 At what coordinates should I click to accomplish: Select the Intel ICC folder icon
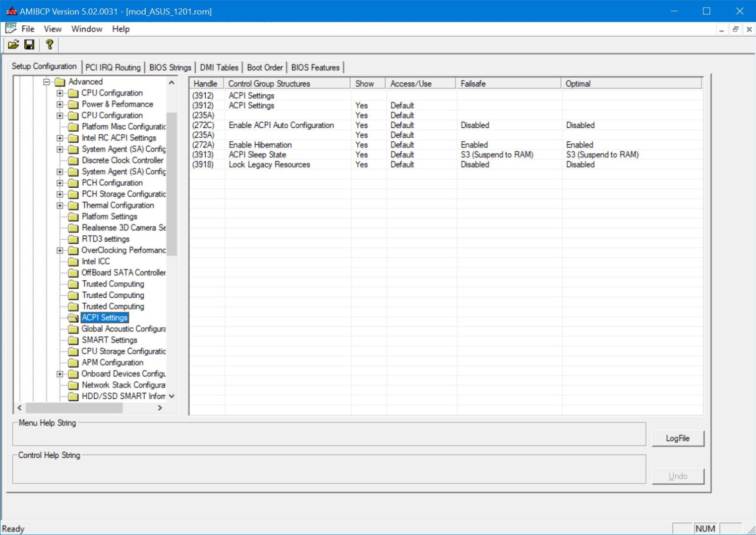[73, 262]
